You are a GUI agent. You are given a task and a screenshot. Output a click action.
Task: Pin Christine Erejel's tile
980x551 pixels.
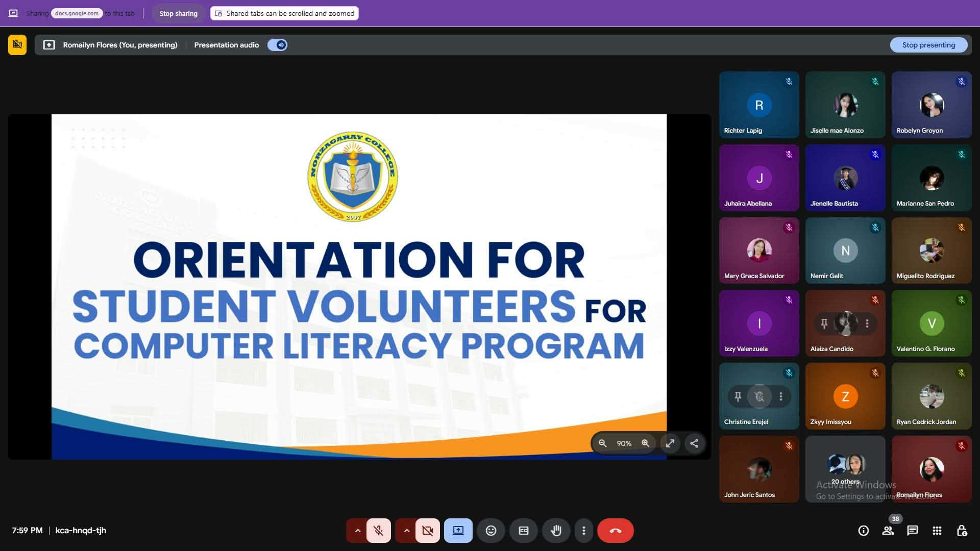tap(738, 396)
